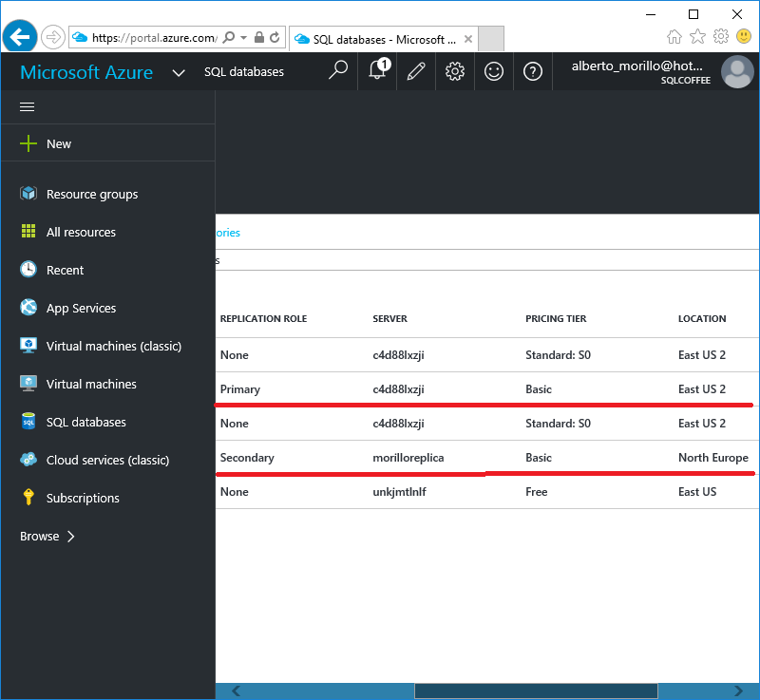The height and width of the screenshot is (700, 760).
Task: Click the Cloud services (classic) icon
Action: click(x=28, y=460)
